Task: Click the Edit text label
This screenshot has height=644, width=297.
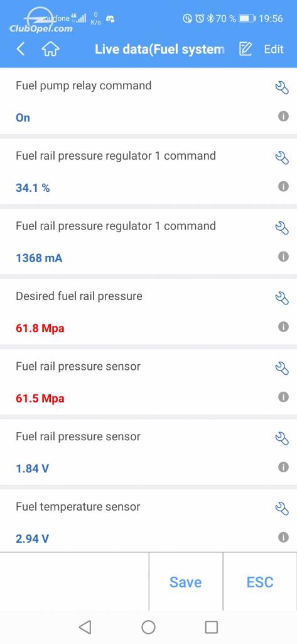Action: pos(274,49)
